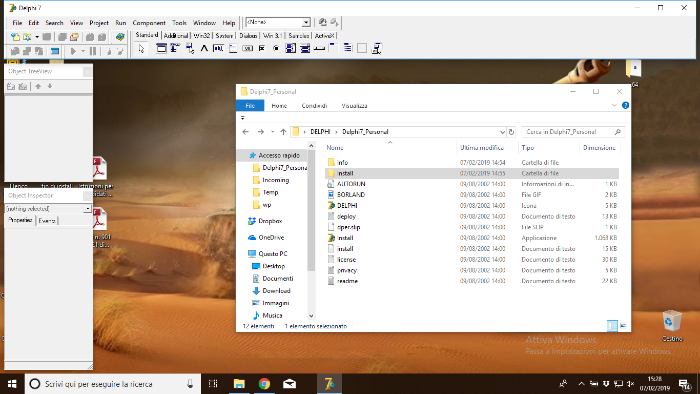
Task: Open Object Inspector instance dropdown
Action: (x=87, y=208)
